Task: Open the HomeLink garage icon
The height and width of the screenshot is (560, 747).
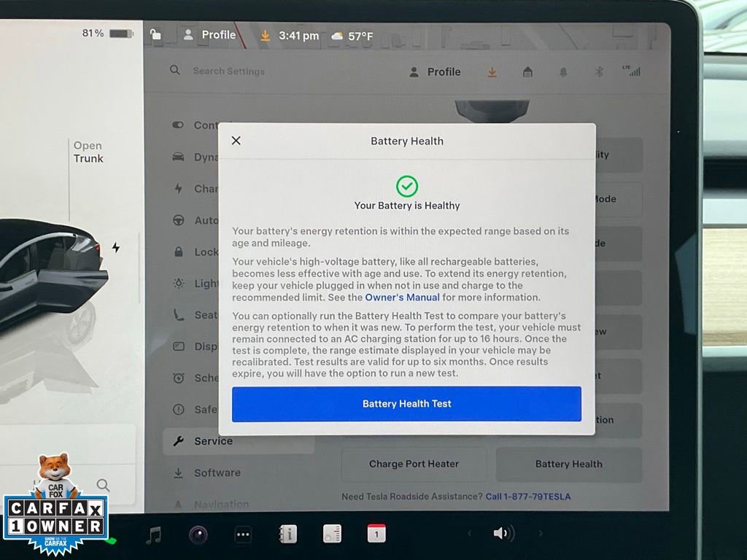Action: pyautogui.click(x=527, y=72)
